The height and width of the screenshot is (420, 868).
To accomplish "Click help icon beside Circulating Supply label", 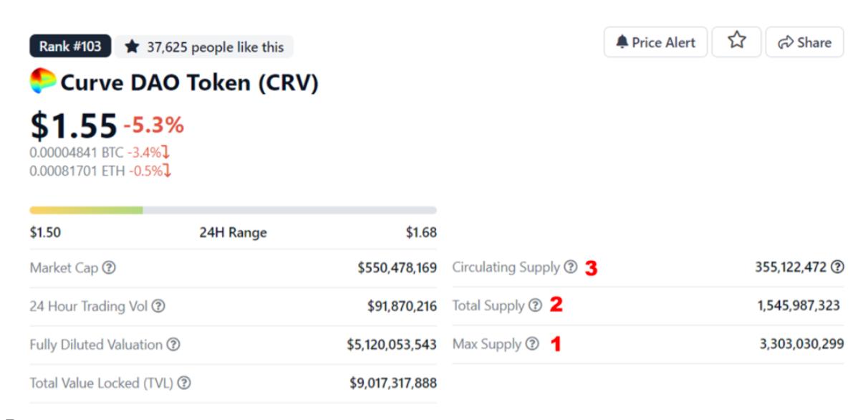I will click(570, 267).
